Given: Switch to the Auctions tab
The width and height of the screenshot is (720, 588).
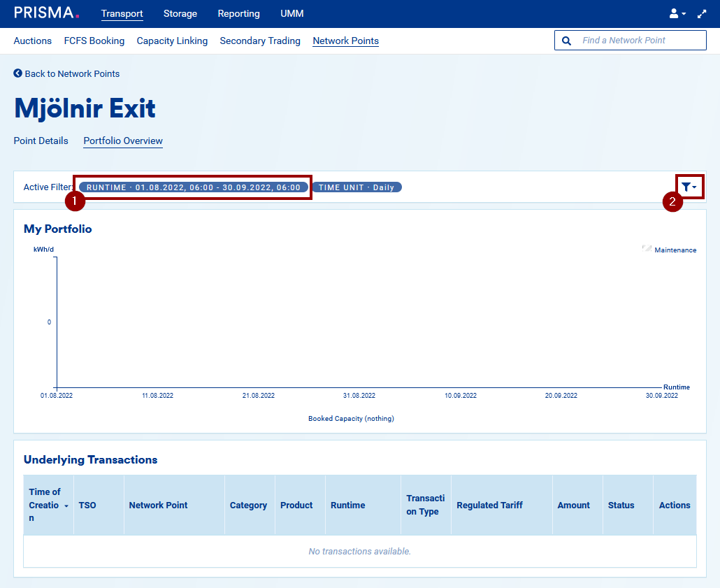Looking at the screenshot, I should (33, 41).
